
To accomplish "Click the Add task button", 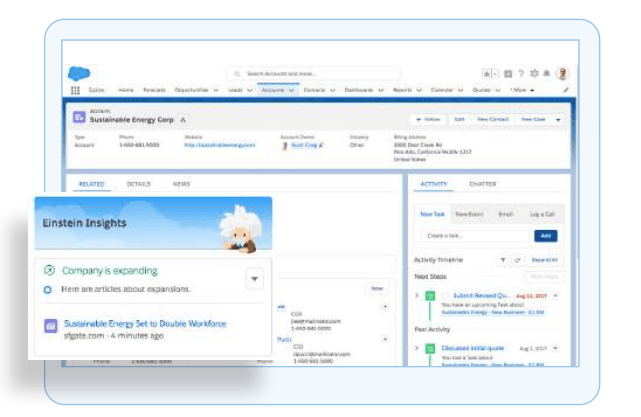I will pos(545,235).
